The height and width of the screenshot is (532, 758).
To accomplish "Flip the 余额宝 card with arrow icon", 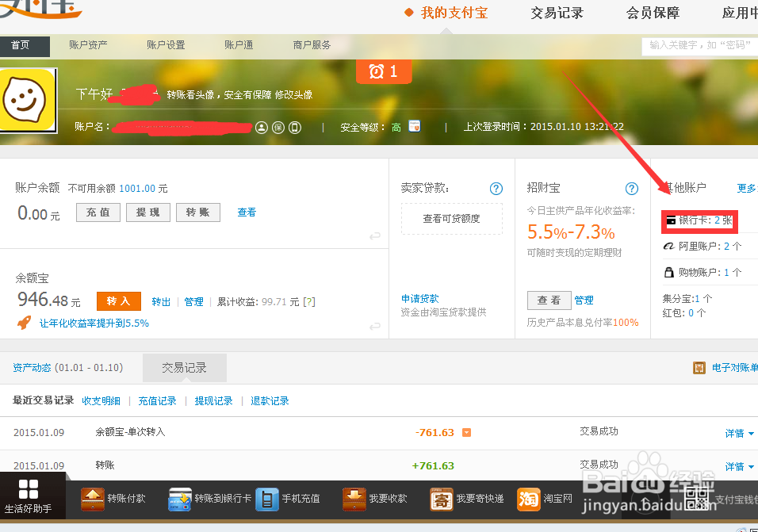I will [x=375, y=327].
